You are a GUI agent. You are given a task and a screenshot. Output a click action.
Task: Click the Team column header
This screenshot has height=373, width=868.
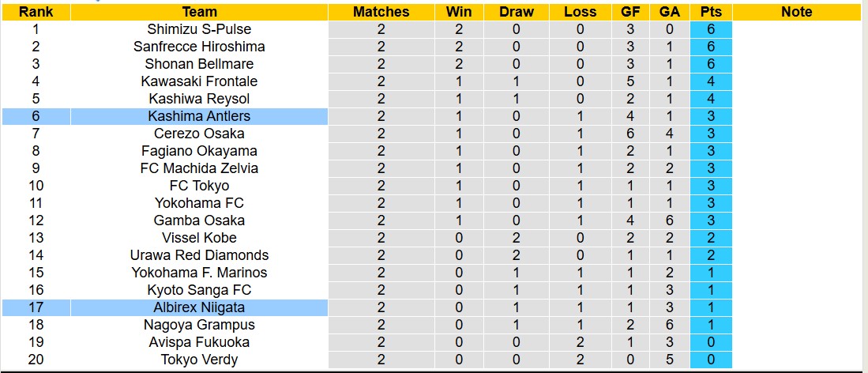coord(199,12)
